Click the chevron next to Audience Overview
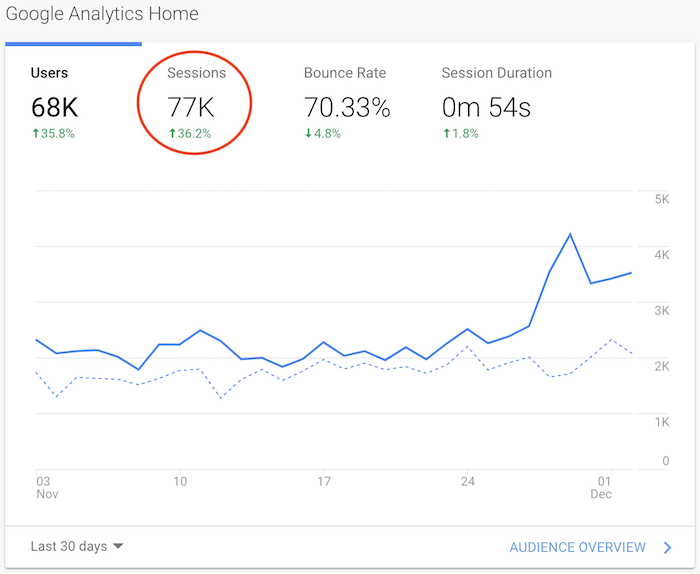This screenshot has width=700, height=574. coord(667,547)
